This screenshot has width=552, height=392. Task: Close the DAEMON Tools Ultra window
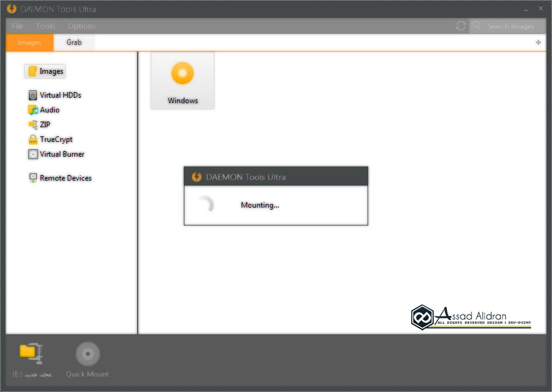coord(541,9)
